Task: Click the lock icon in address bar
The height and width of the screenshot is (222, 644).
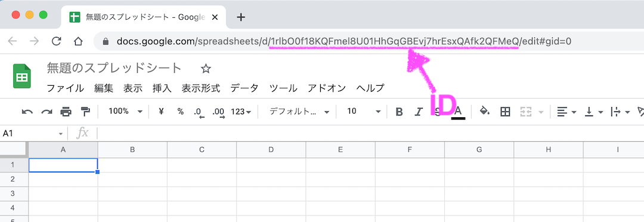Action: point(106,42)
